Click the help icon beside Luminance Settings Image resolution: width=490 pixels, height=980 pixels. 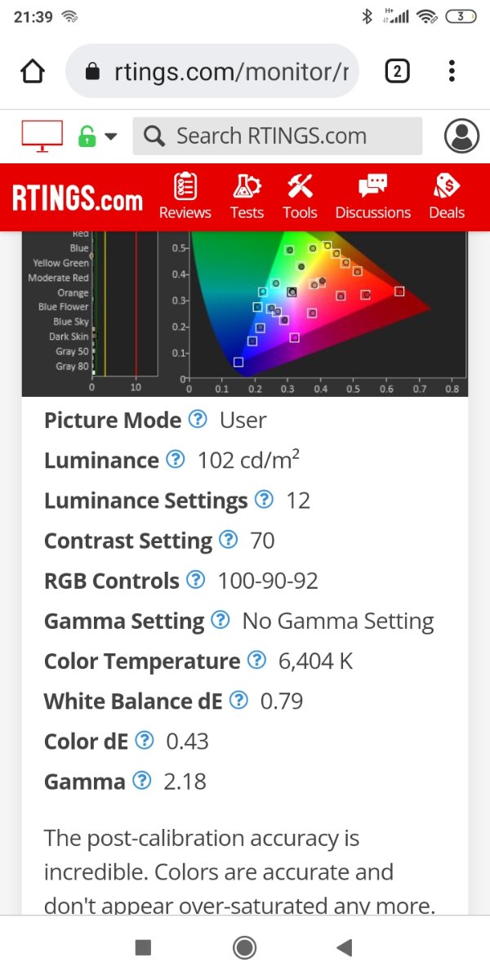[264, 500]
